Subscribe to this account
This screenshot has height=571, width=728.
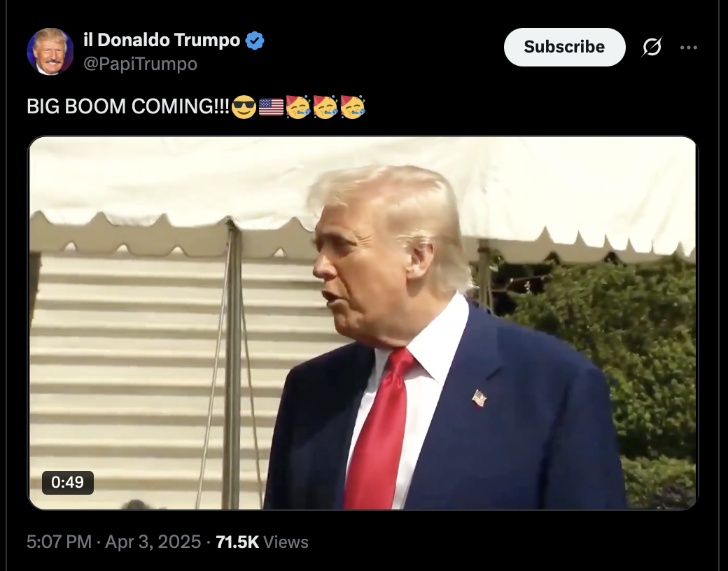[x=565, y=47]
